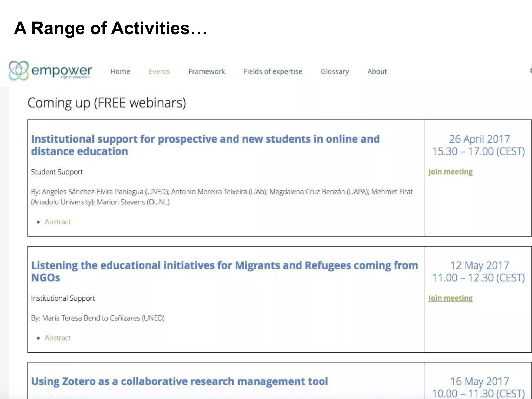Viewport: 532px width, 399px height.
Task: Go to the Framework page
Action: click(x=207, y=71)
